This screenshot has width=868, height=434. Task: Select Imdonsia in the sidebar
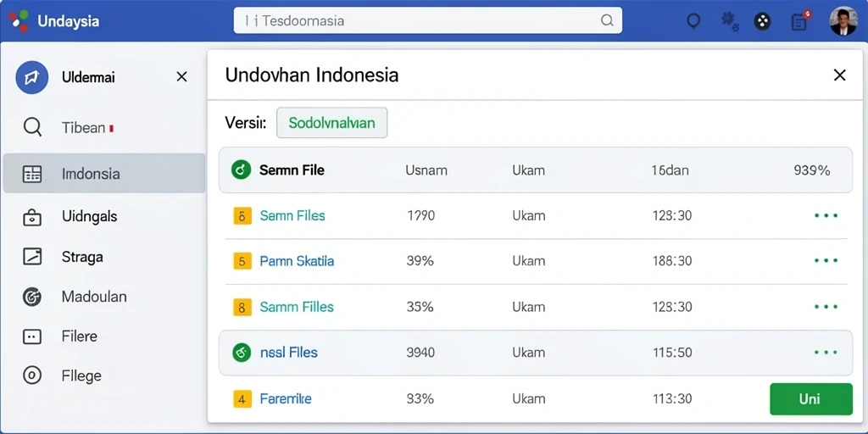coord(104,173)
